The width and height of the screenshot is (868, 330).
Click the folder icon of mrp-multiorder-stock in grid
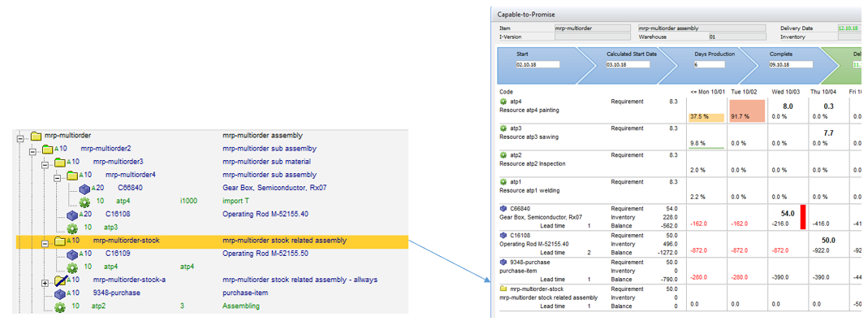click(503, 288)
